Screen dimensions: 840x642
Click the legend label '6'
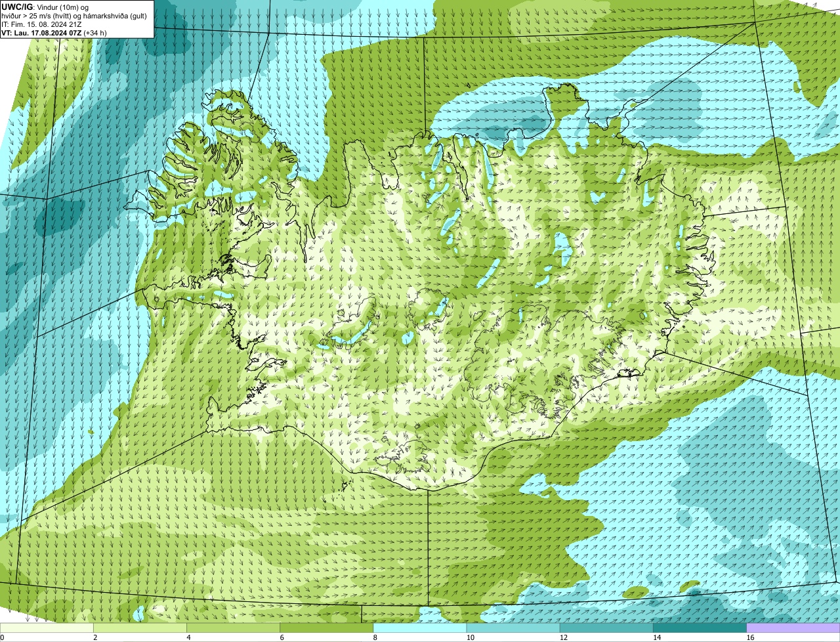click(282, 637)
